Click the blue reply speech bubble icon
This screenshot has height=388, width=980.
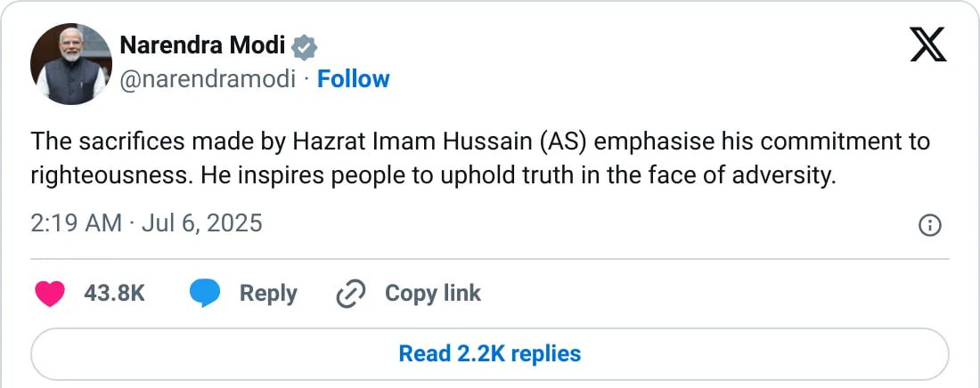coord(204,294)
